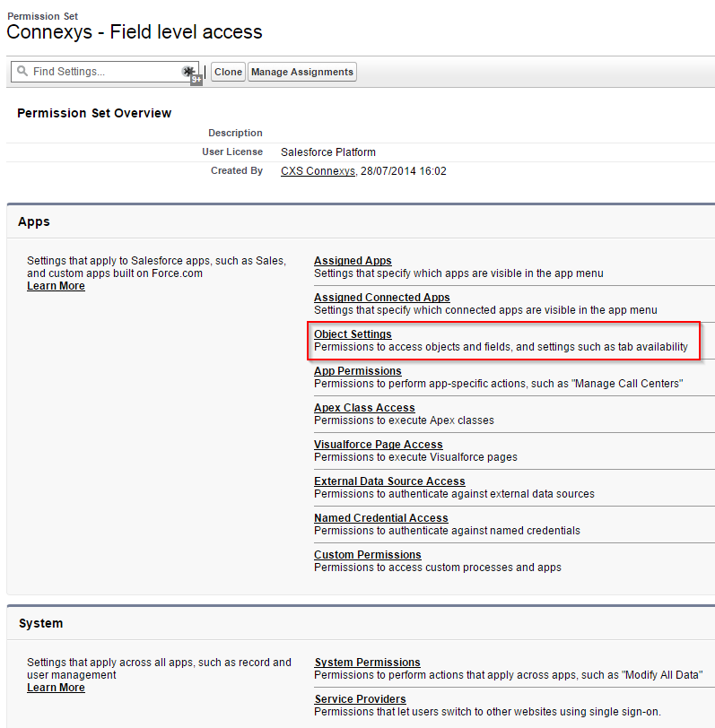715x728 pixels.
Task: Click 'Permissions to execute Visualforce pages' text
Action: tap(415, 457)
